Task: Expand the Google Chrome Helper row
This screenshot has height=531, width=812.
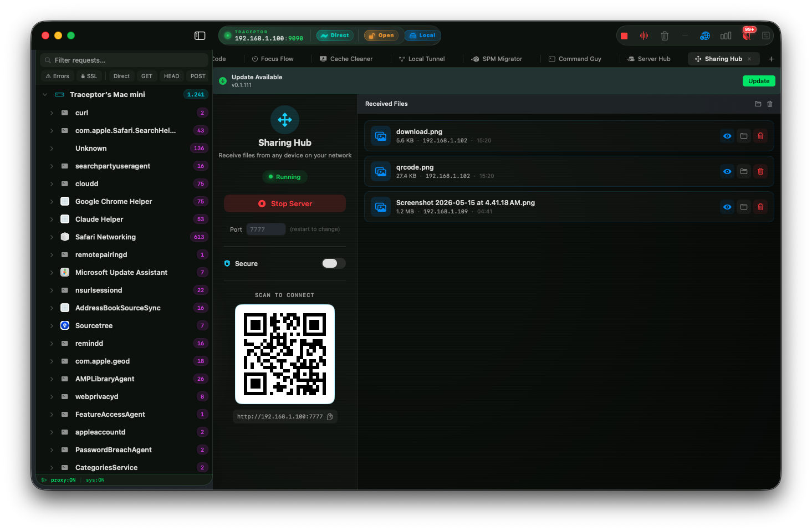Action: [52, 201]
